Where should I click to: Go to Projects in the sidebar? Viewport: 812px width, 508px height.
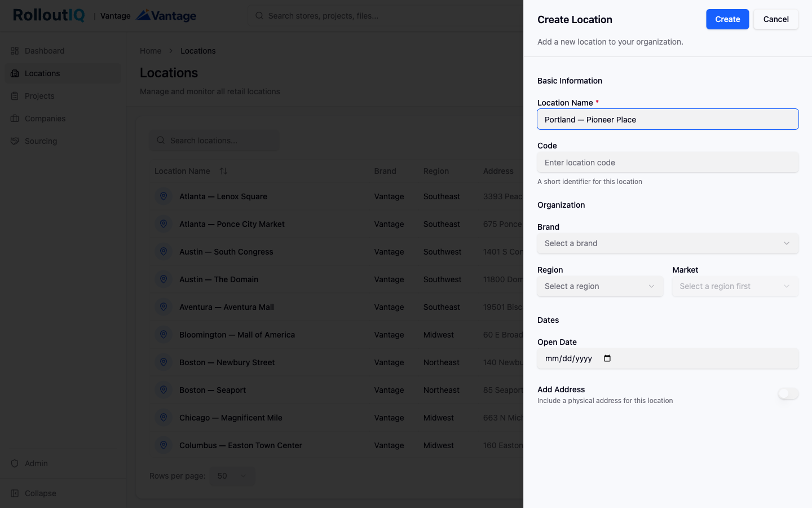pyautogui.click(x=63, y=96)
